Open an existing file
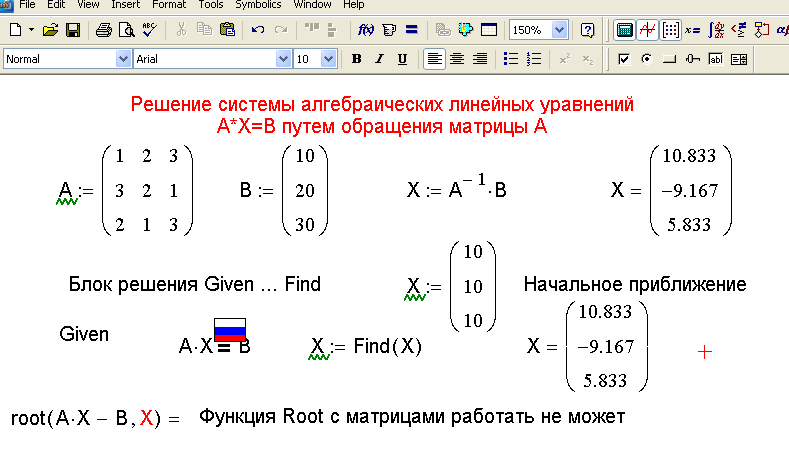Image resolution: width=789 pixels, height=457 pixels. [50, 30]
